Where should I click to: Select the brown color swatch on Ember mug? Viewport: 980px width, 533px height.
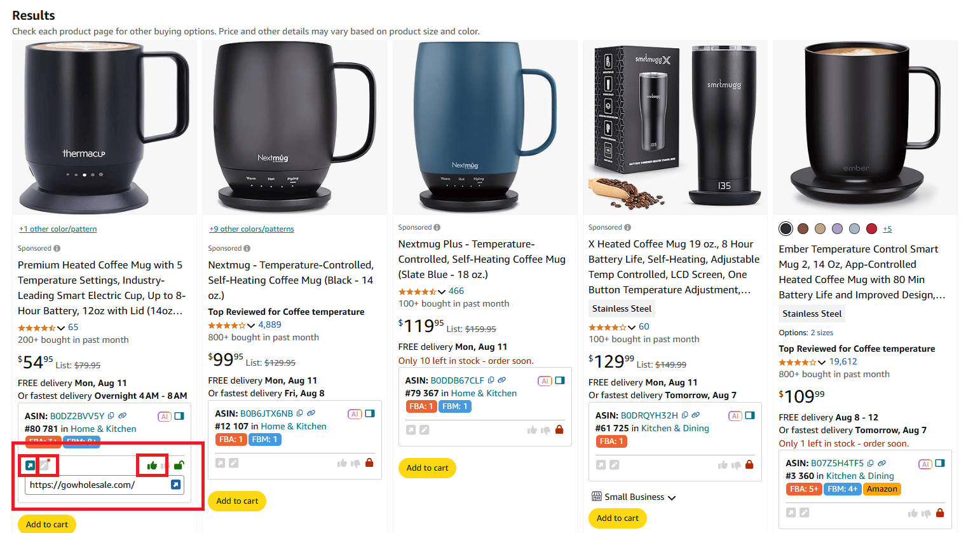pyautogui.click(x=803, y=228)
